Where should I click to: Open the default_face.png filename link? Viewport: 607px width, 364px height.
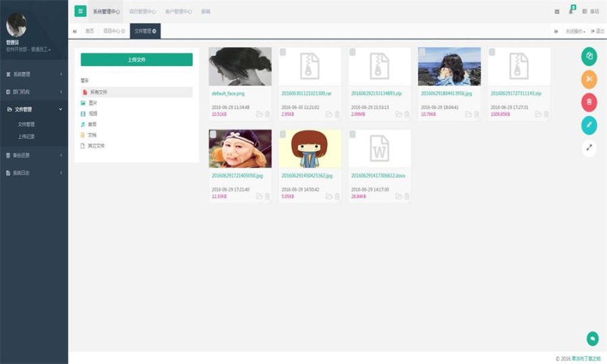[x=228, y=94]
